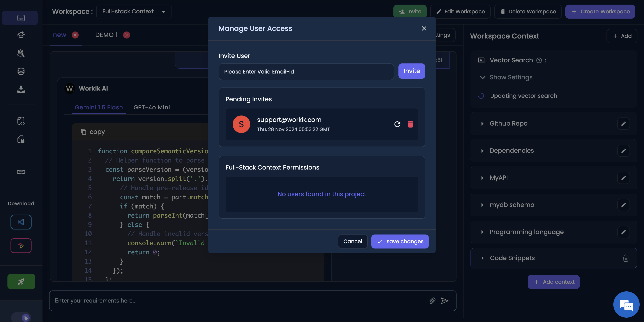Viewport: 644px width, 322px height.
Task: Click Cancel in the dialog
Action: 352,241
